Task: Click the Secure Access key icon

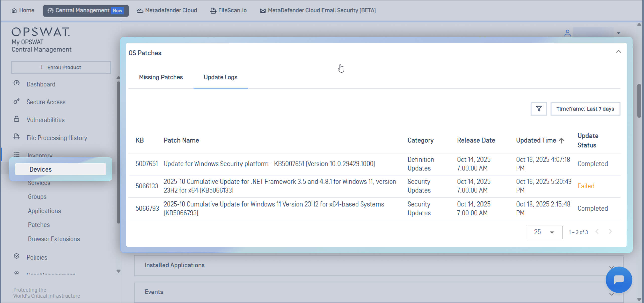Action: (17, 101)
